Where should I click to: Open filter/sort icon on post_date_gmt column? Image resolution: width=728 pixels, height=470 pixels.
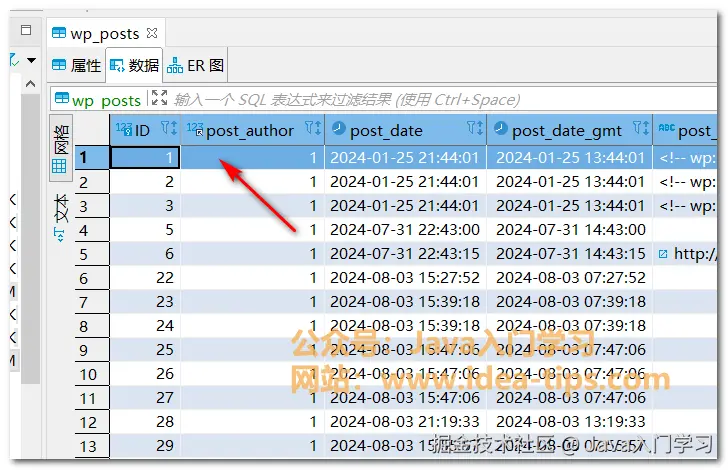pos(641,128)
